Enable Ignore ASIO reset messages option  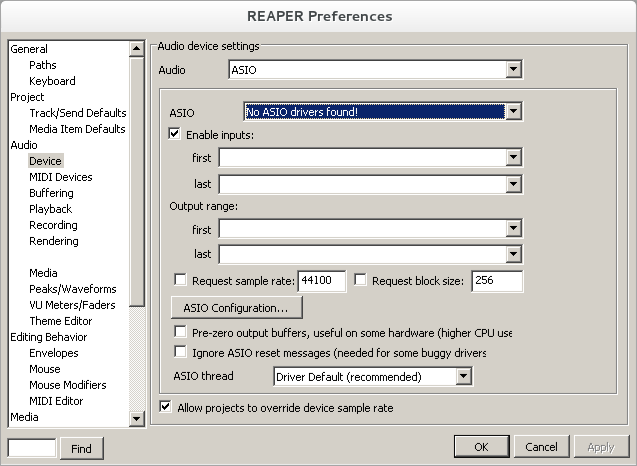click(180, 352)
